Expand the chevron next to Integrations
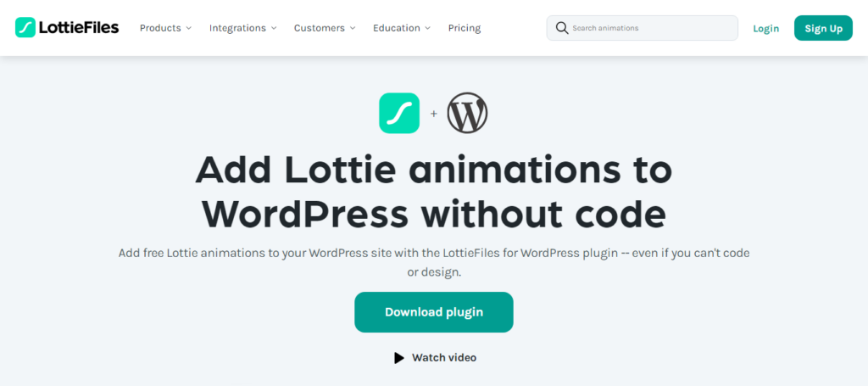The width and height of the screenshot is (868, 386). click(x=274, y=29)
